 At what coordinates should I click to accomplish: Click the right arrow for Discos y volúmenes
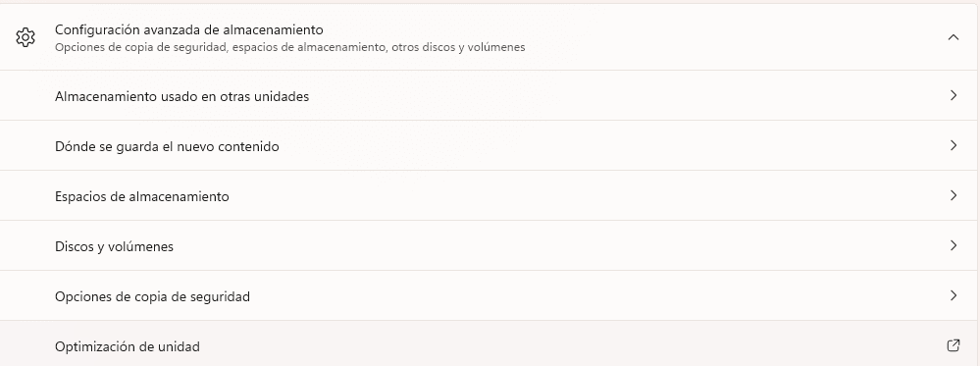(954, 245)
